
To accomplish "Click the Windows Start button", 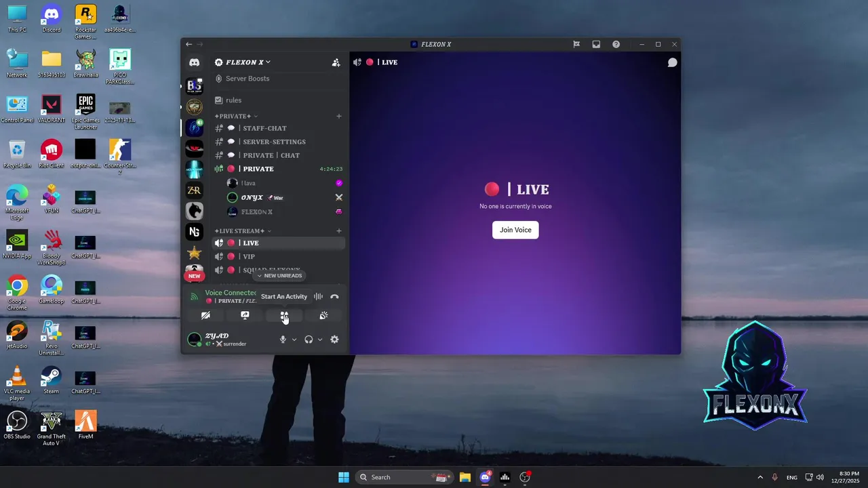I will pyautogui.click(x=343, y=477).
